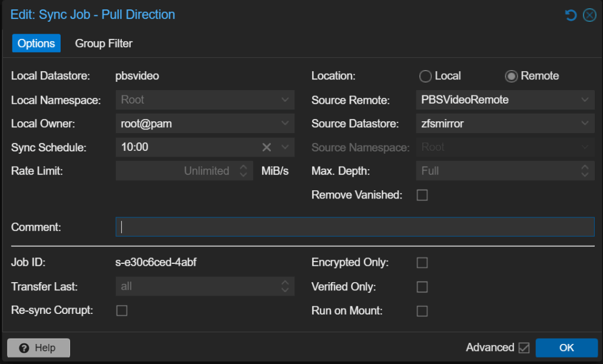Screen dimensions: 603x364
Task: Uncheck the Advanced options checkbox
Action: pyautogui.click(x=524, y=348)
